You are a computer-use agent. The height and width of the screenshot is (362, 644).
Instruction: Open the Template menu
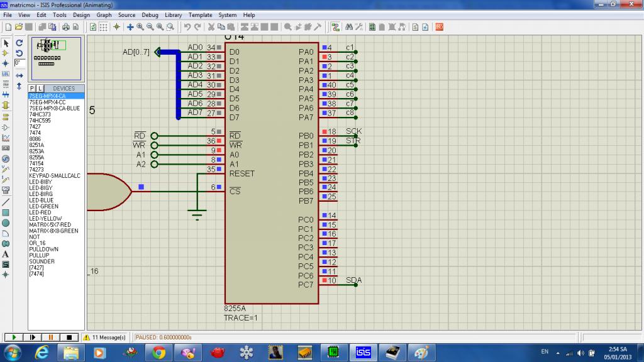pos(200,14)
